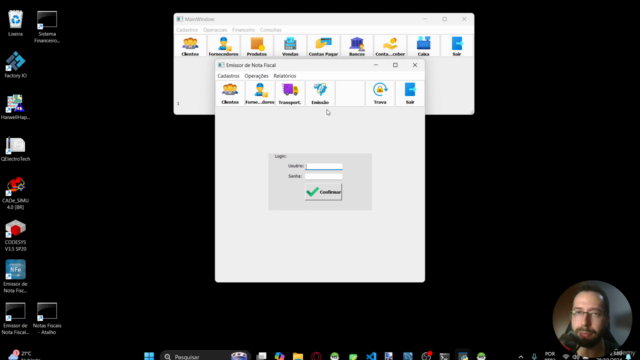Open Consultas menu in MainWindow

(271, 30)
